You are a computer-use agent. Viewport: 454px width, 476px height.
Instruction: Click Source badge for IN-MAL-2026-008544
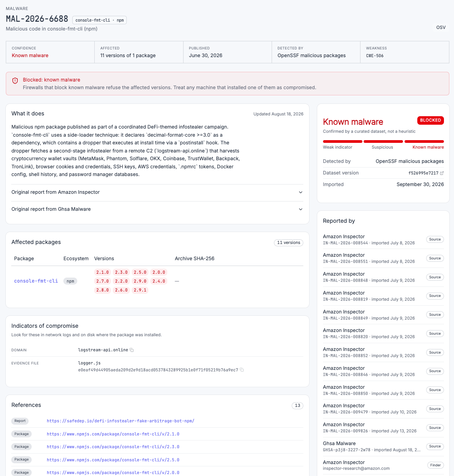coord(435,239)
